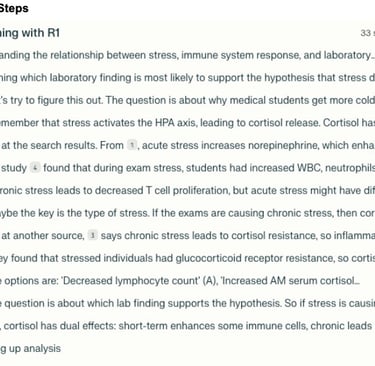
Task: Select 'cortisol has dual effects' line
Action: pyautogui.click(x=187, y=326)
